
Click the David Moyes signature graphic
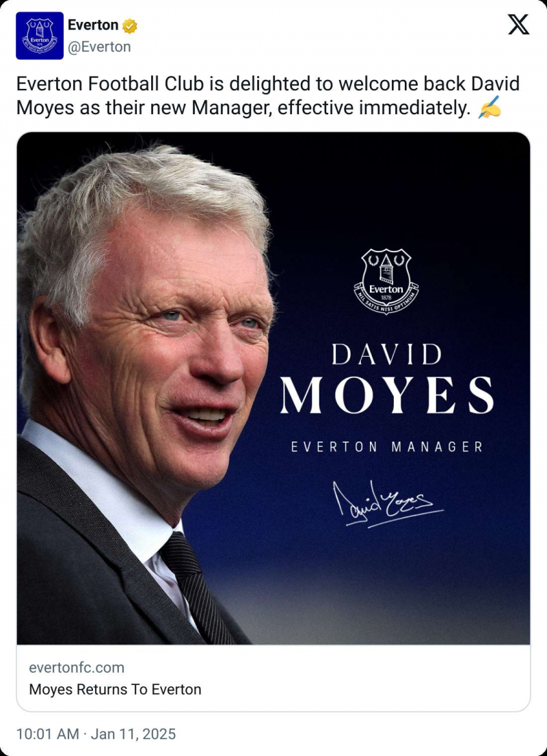(x=388, y=503)
